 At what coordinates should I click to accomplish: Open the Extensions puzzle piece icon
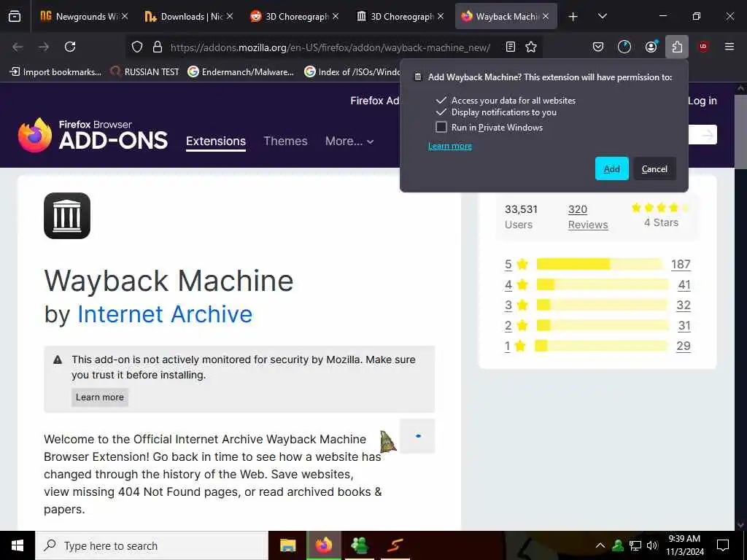point(677,47)
